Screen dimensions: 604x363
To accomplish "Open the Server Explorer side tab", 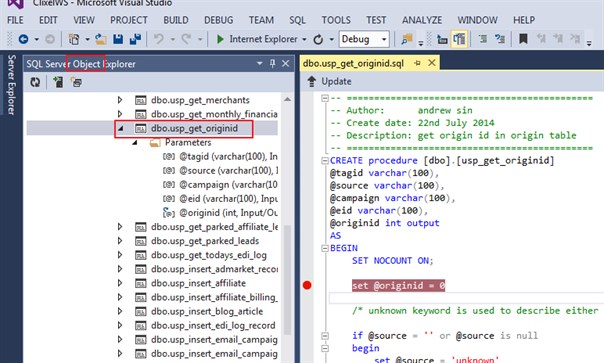I will tap(12, 85).
